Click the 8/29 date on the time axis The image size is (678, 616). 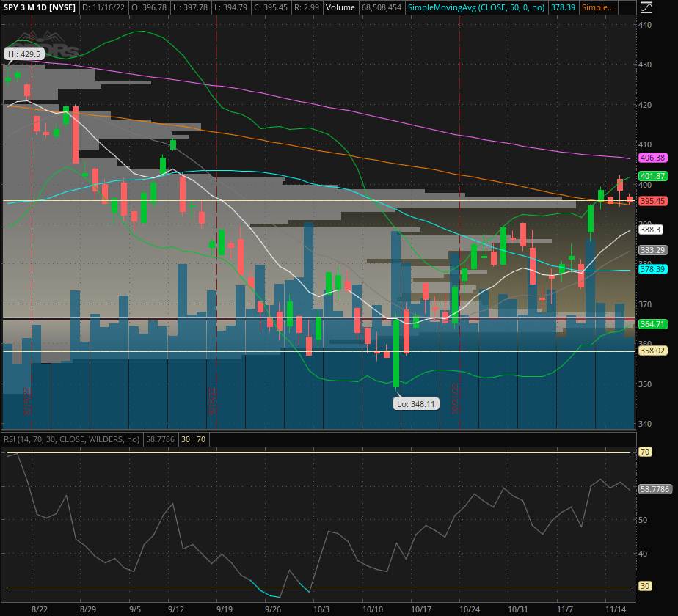[88, 609]
